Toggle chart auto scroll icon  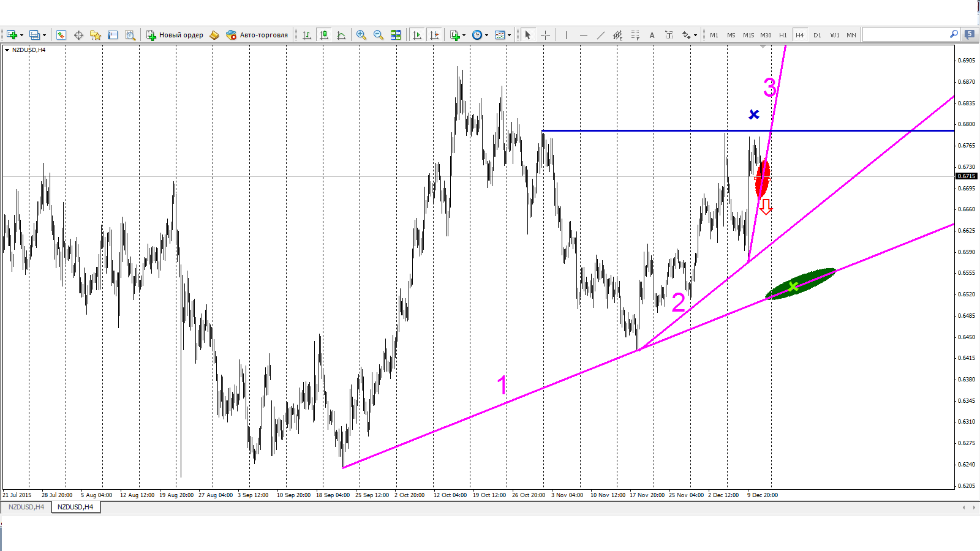pos(417,35)
